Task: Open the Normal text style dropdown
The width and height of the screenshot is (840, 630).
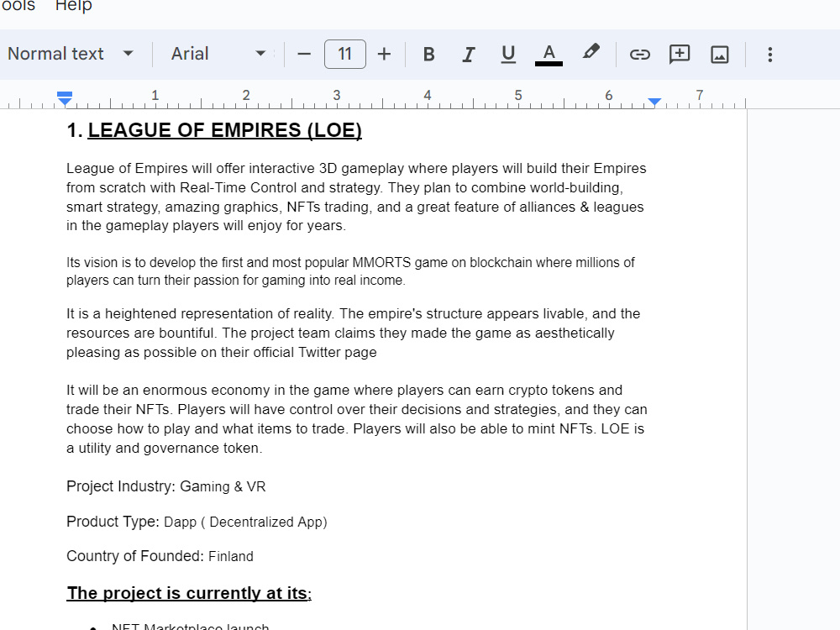Action: (x=71, y=54)
